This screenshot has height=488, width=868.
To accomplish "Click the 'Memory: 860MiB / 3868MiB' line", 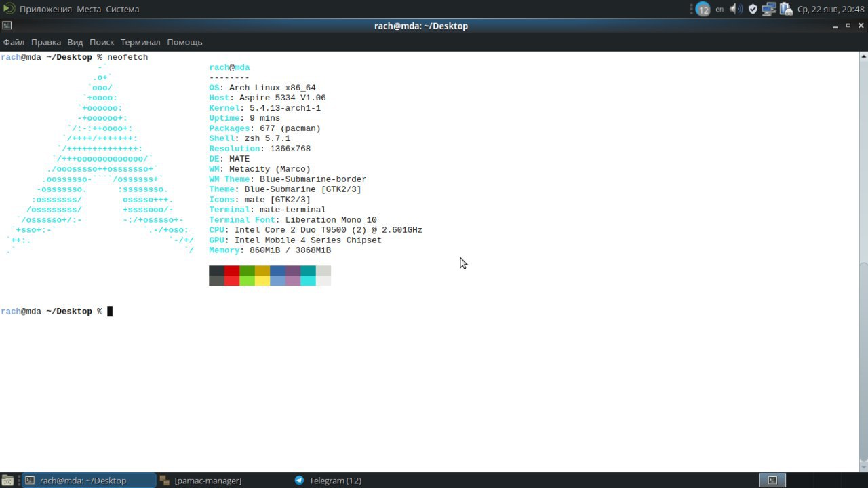I will [x=270, y=250].
